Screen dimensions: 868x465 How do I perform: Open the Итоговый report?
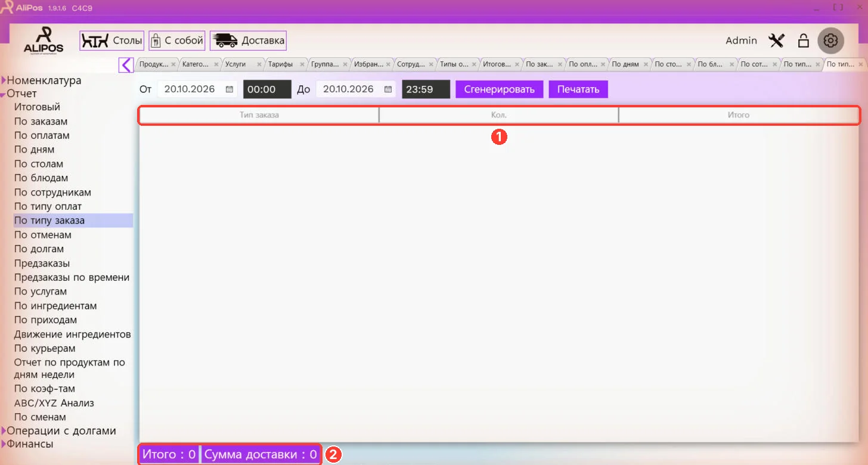(x=37, y=107)
